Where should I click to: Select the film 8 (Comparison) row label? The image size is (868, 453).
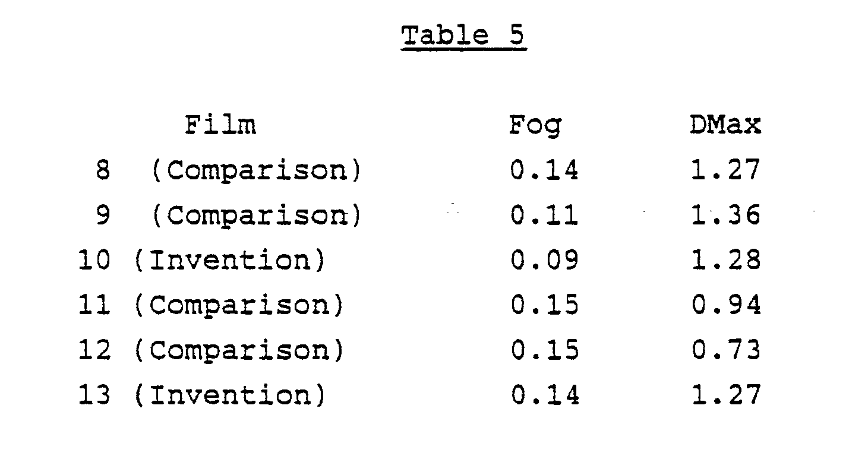click(x=228, y=171)
